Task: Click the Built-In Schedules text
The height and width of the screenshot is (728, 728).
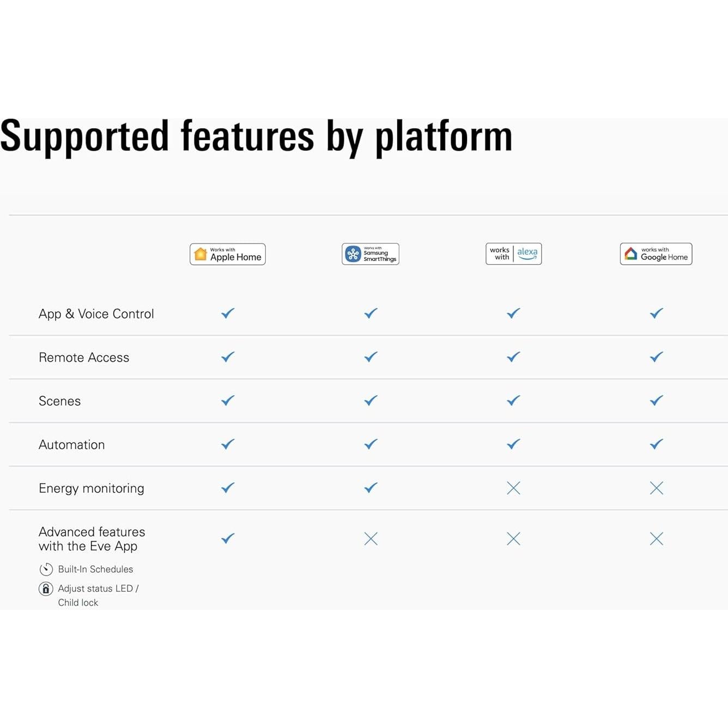Action: point(95,569)
